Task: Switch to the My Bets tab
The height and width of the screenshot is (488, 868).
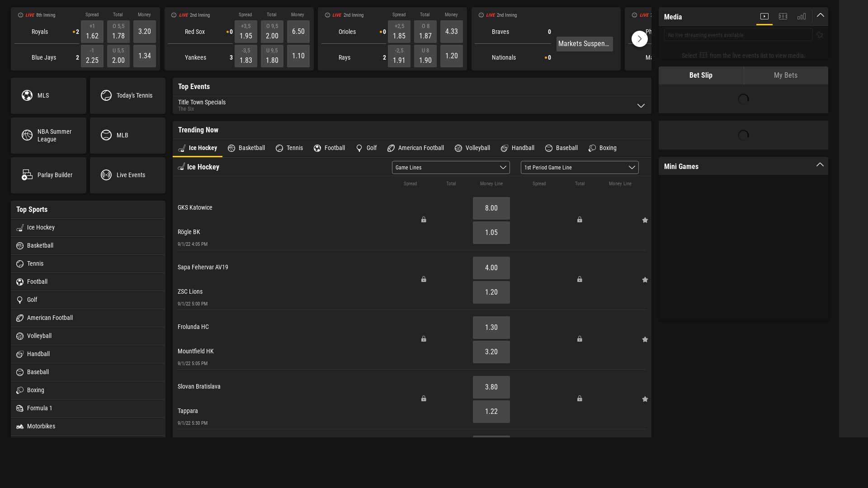Action: point(785,75)
